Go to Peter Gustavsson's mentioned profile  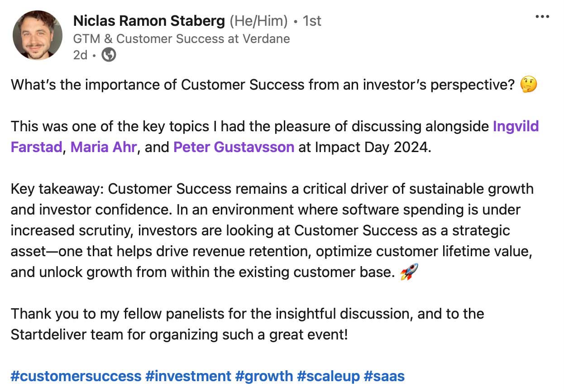pos(234,147)
